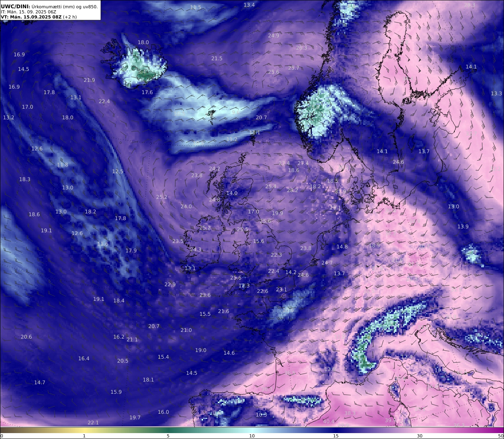Click the value 38.3 over the Mediterranean
The width and height of the screenshot is (504, 439).
(350, 413)
